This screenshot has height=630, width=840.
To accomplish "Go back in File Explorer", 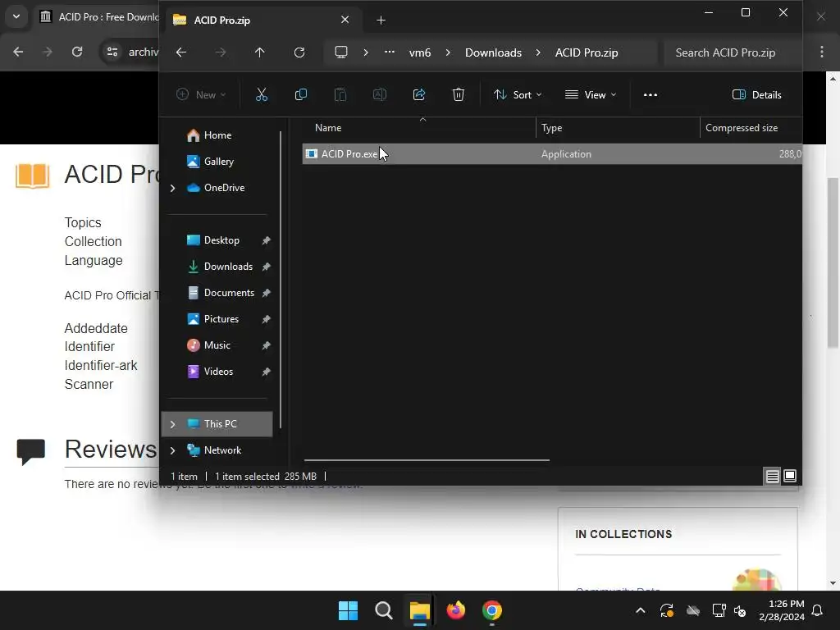I will point(181,52).
